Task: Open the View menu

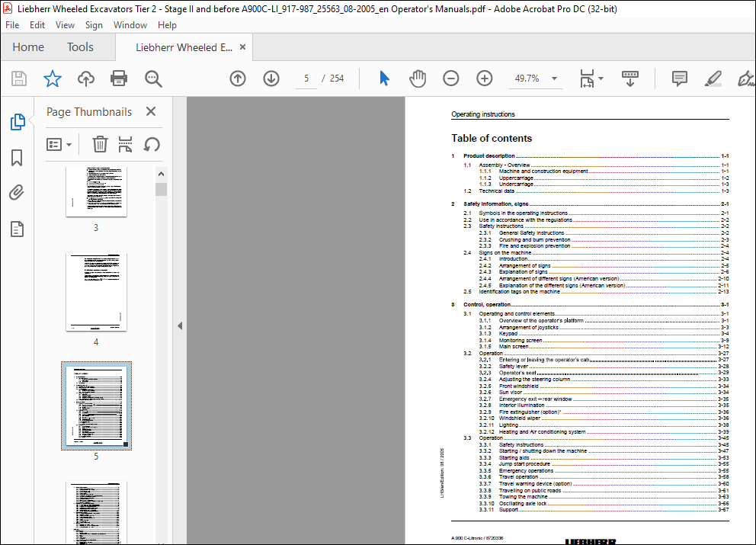Action: tap(65, 25)
